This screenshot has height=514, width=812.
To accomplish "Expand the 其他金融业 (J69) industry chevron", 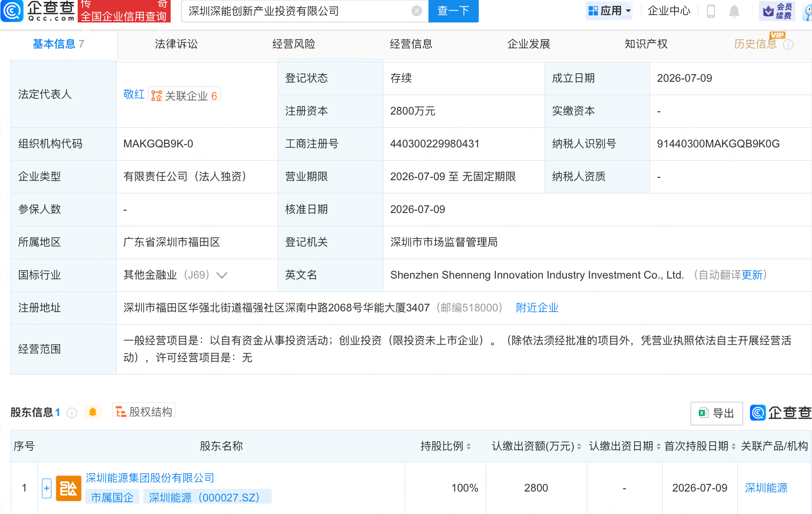I will click(222, 275).
